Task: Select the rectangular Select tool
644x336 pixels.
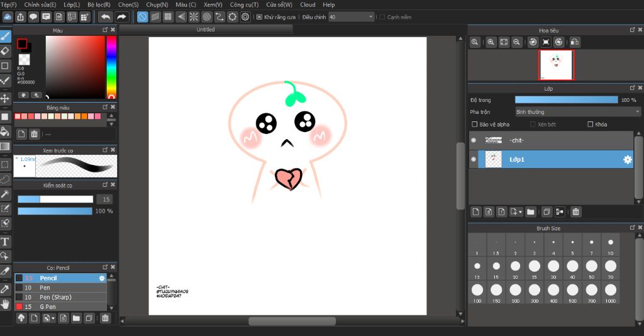Action: (5, 165)
